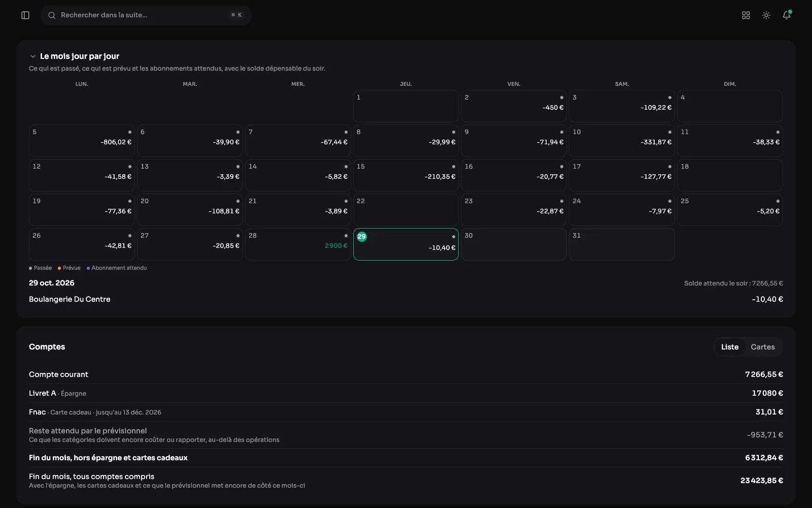Click "Reste attendu par le prévisionnel" row

(x=406, y=435)
